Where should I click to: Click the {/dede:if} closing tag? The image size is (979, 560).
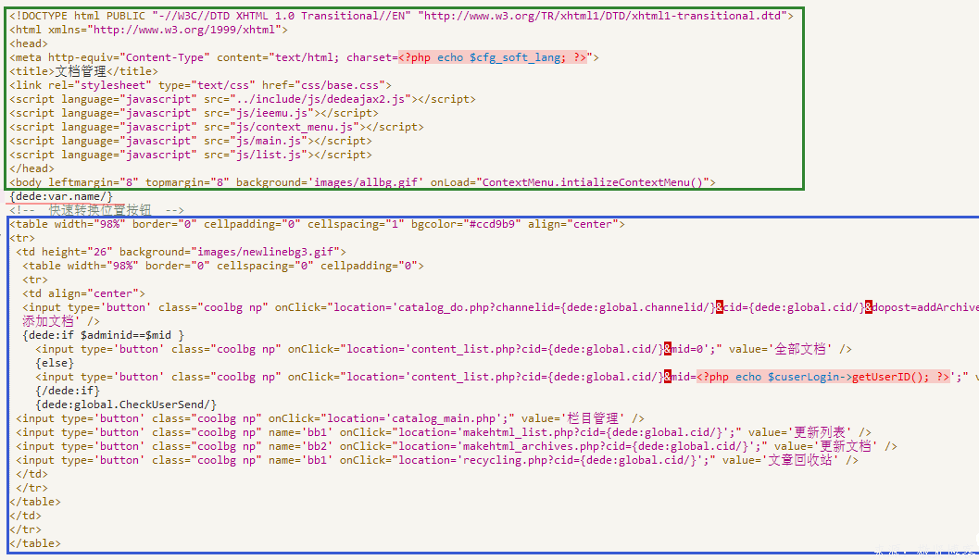click(68, 391)
